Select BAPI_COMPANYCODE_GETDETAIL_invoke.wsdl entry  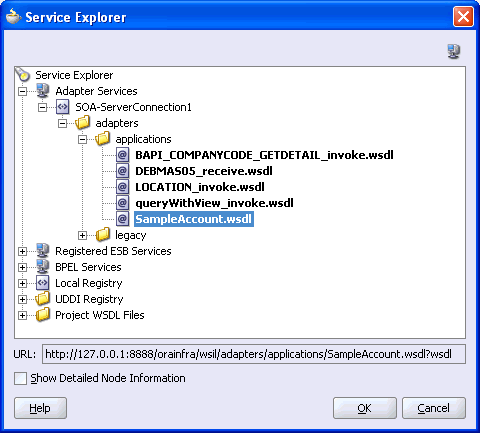click(x=264, y=155)
